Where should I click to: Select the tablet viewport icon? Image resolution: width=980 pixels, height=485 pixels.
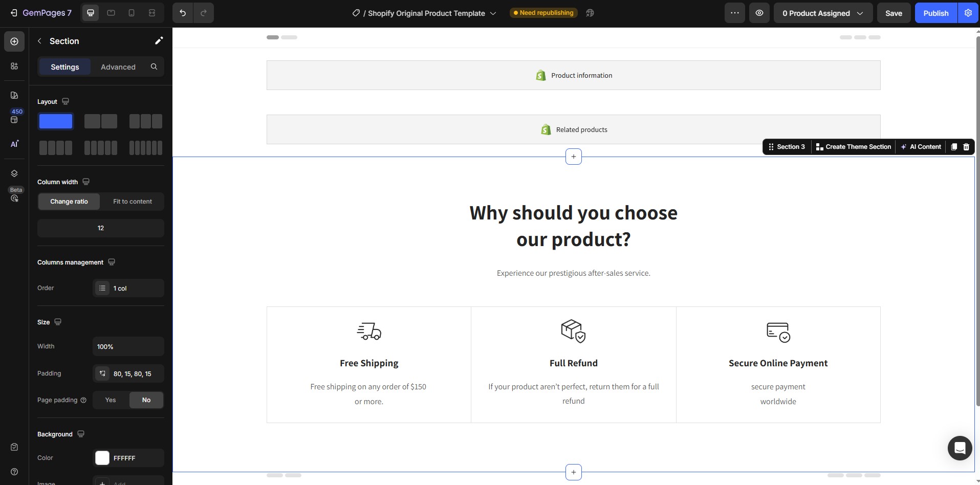[x=111, y=13]
